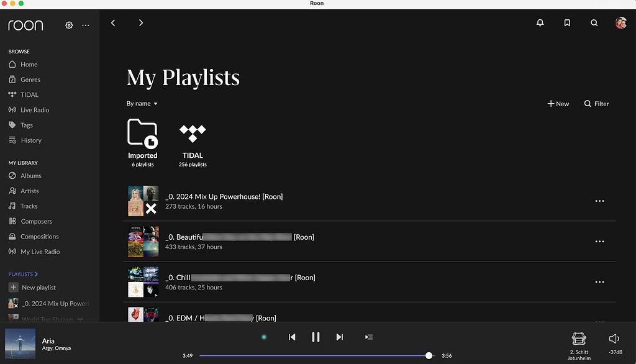Create a playlist with the New button
Image resolution: width=636 pixels, height=364 pixels.
557,104
